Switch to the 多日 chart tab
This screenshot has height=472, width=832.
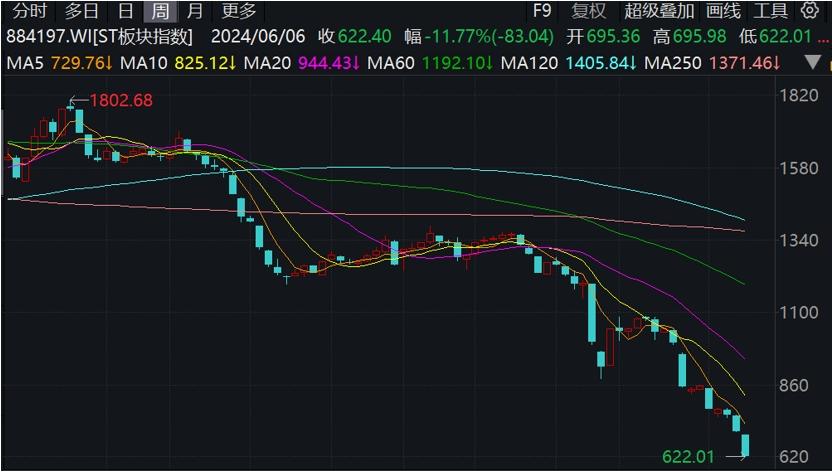tap(81, 11)
